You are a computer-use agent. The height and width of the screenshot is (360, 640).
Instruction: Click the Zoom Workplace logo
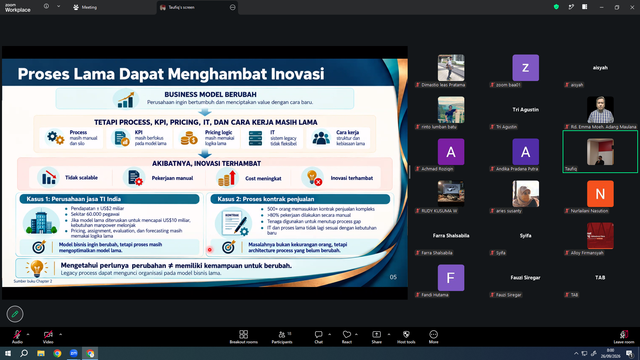coord(18,8)
